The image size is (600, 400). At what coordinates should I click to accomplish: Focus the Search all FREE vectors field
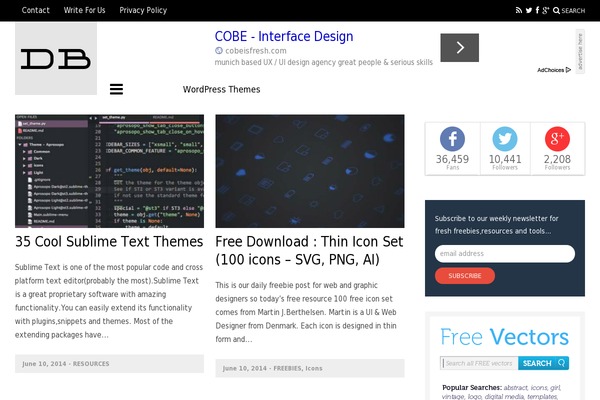pos(479,363)
